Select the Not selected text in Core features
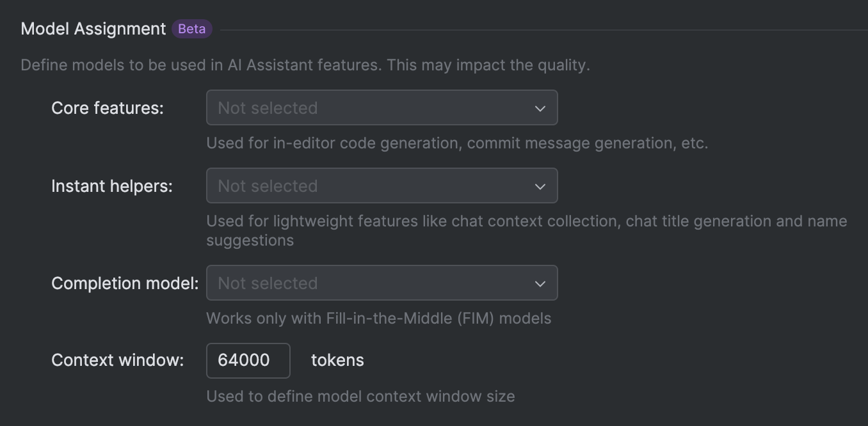The width and height of the screenshot is (868, 426). [266, 107]
